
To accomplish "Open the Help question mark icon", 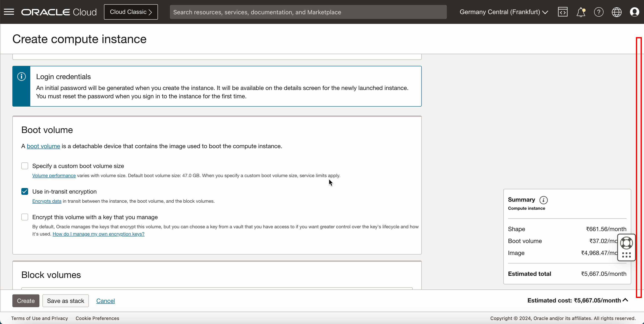I will (599, 12).
